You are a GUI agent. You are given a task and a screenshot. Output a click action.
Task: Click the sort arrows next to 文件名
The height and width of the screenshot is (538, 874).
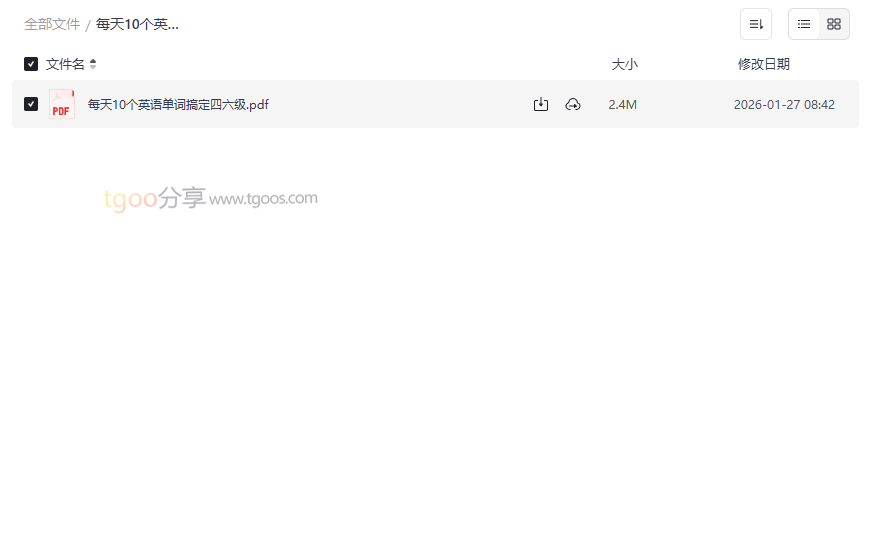(93, 64)
